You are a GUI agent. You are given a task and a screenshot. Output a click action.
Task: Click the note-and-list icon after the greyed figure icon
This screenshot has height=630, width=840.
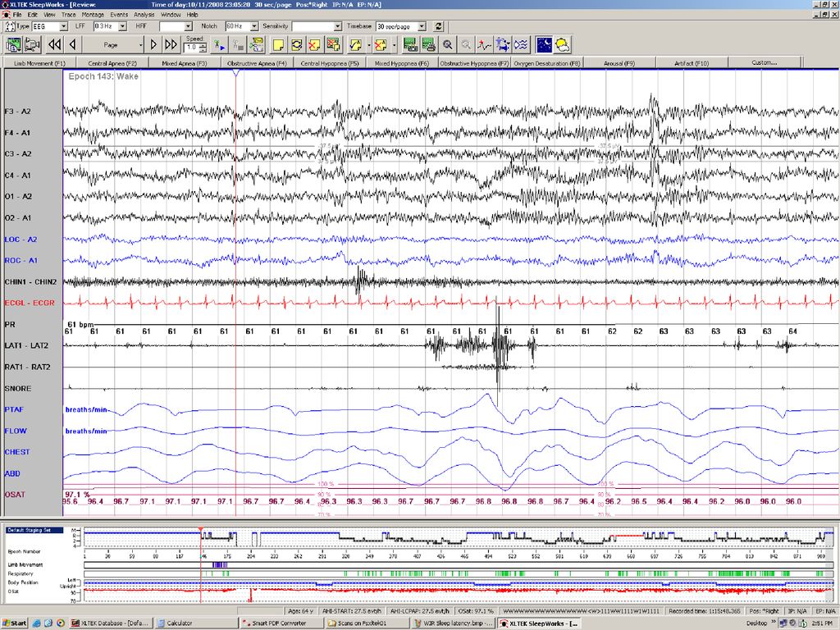[x=257, y=45]
